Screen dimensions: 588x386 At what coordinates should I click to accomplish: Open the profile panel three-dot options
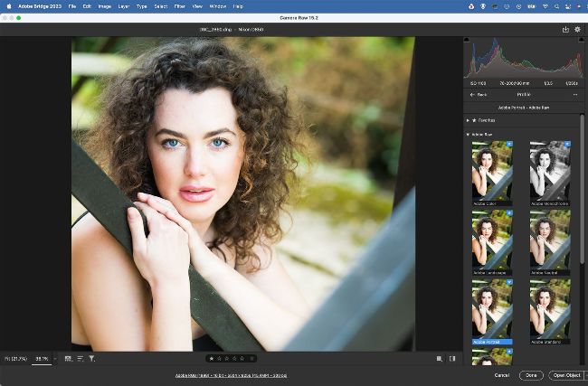click(575, 94)
